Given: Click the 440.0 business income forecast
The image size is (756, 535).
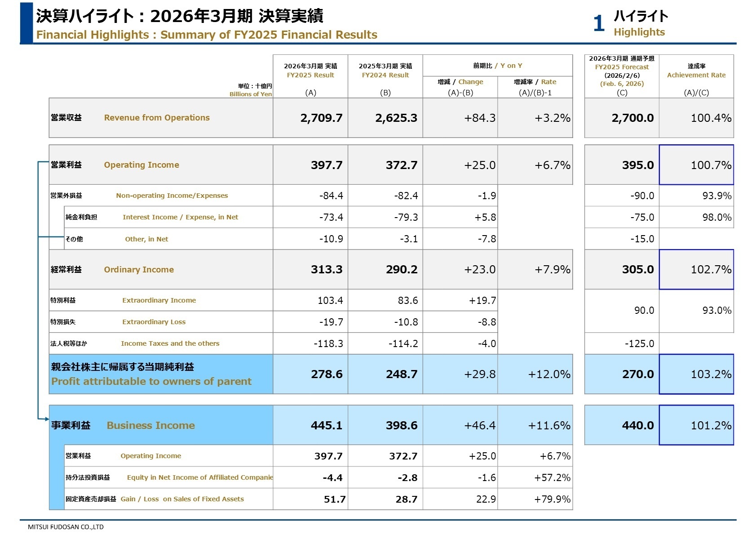Looking at the screenshot, I should pyautogui.click(x=638, y=425).
